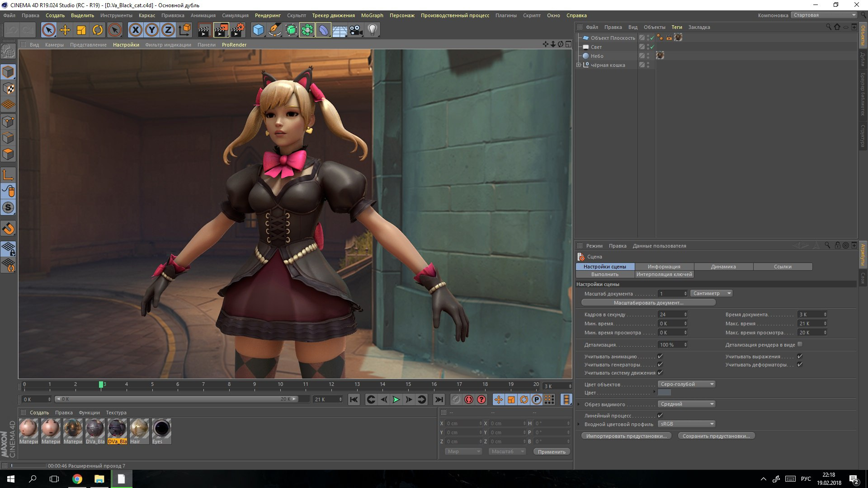The width and height of the screenshot is (868, 488).
Task: Open the MoGraph menu
Action: tap(372, 15)
